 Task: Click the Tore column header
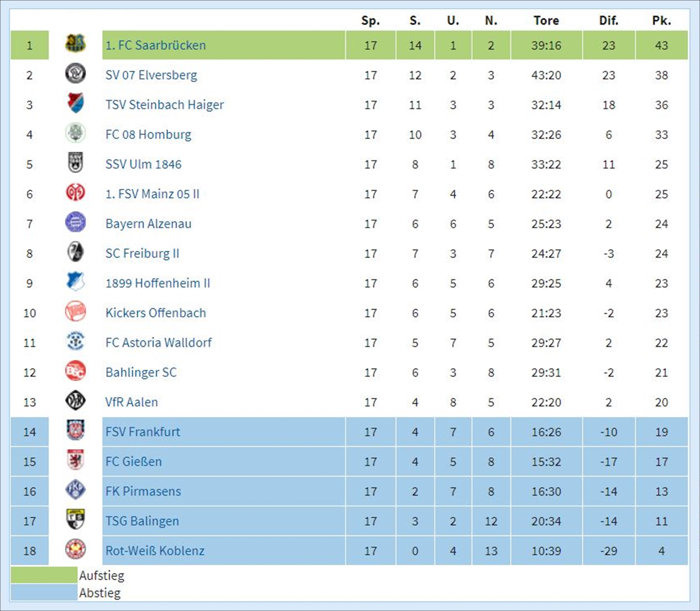(x=546, y=21)
